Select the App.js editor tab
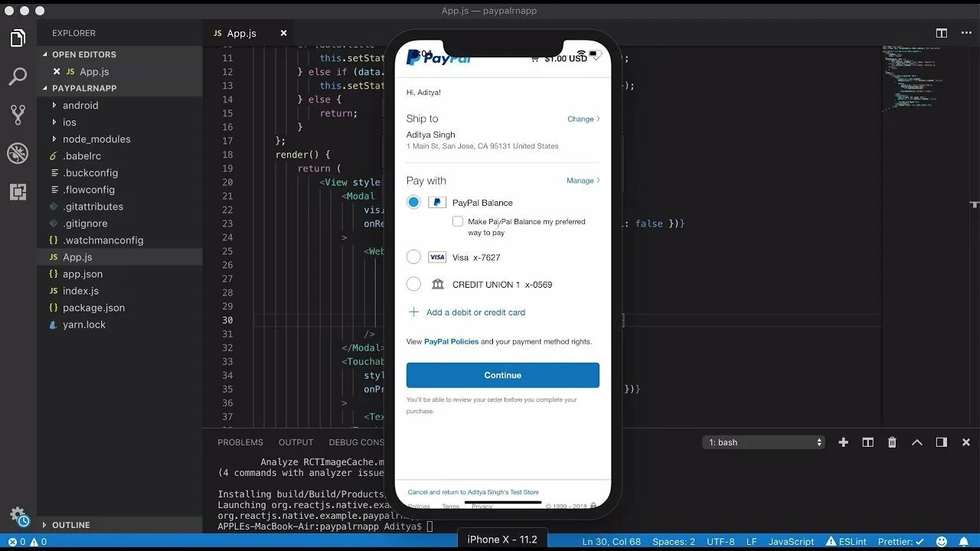The image size is (980, 551). pyautogui.click(x=241, y=33)
